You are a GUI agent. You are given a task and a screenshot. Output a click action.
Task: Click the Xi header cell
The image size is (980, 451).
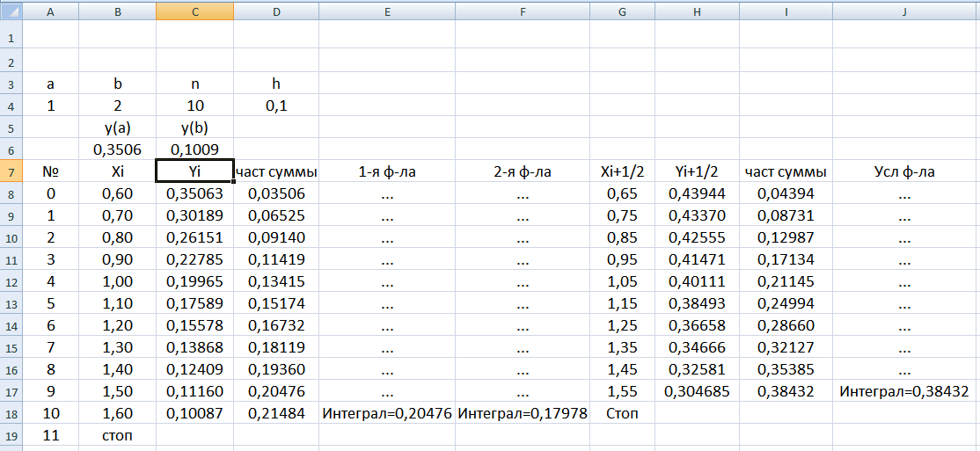pyautogui.click(x=118, y=171)
